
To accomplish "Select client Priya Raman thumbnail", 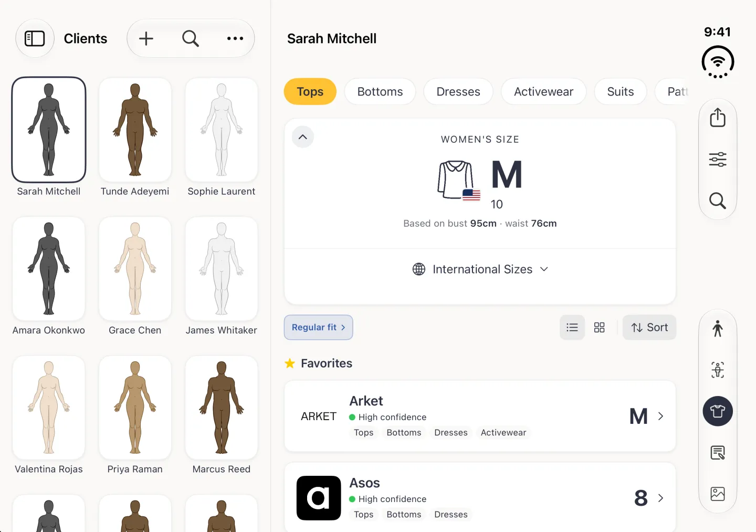I will click(135, 408).
